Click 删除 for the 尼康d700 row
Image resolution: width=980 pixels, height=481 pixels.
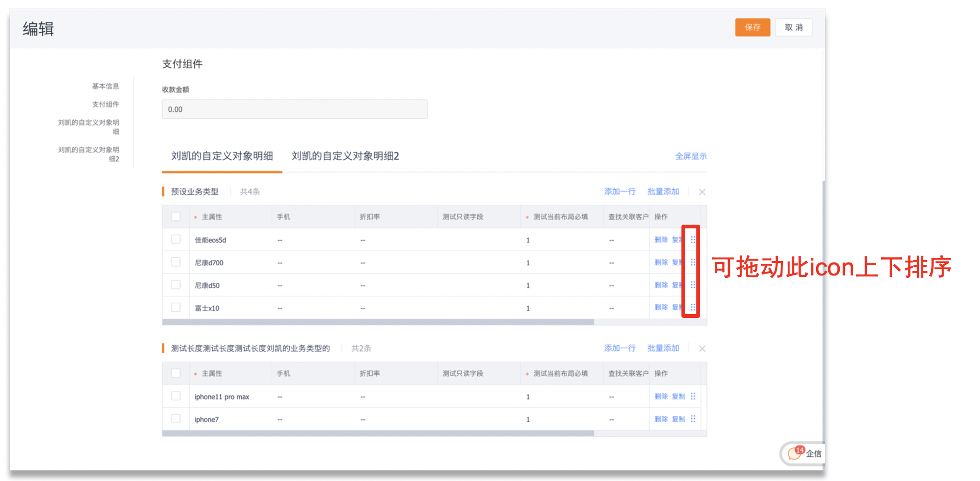point(661,262)
